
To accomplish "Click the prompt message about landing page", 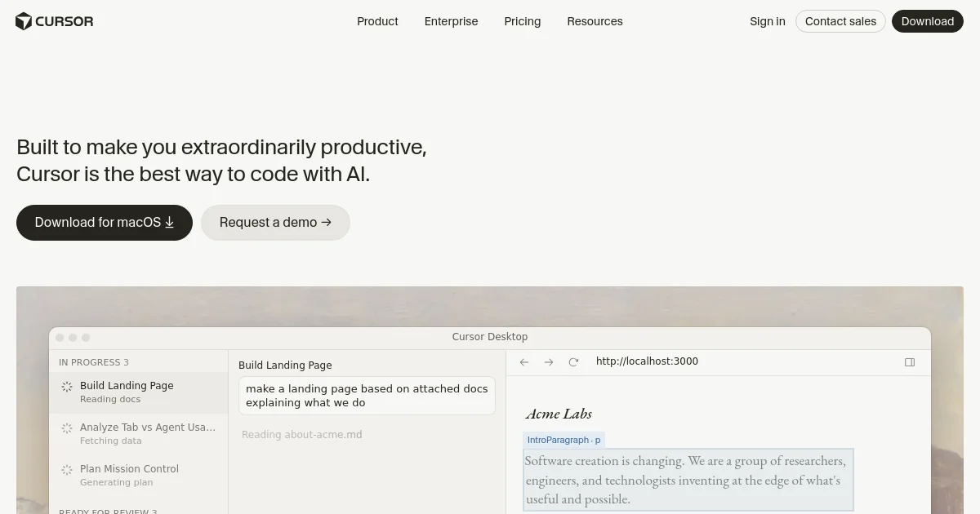I will pyautogui.click(x=367, y=396).
